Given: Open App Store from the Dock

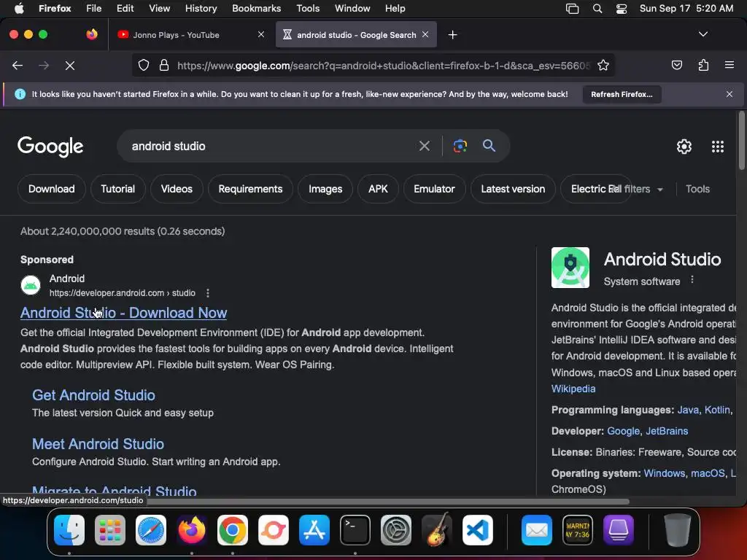Looking at the screenshot, I should (x=314, y=530).
